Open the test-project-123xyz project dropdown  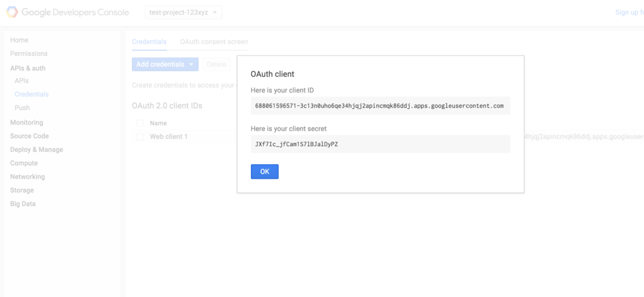point(183,12)
